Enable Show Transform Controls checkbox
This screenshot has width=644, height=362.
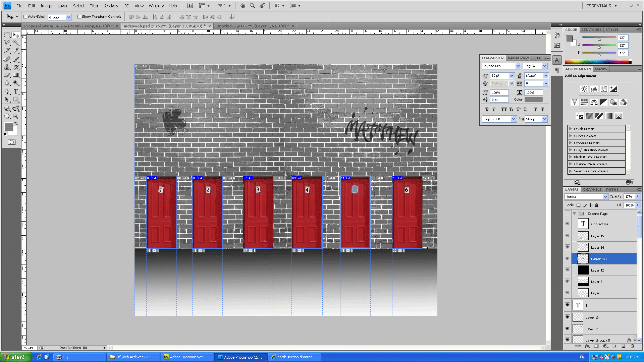coord(79,16)
